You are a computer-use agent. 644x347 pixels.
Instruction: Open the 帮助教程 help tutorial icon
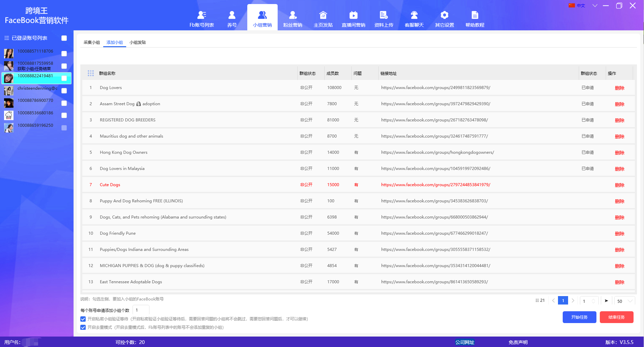(x=475, y=15)
